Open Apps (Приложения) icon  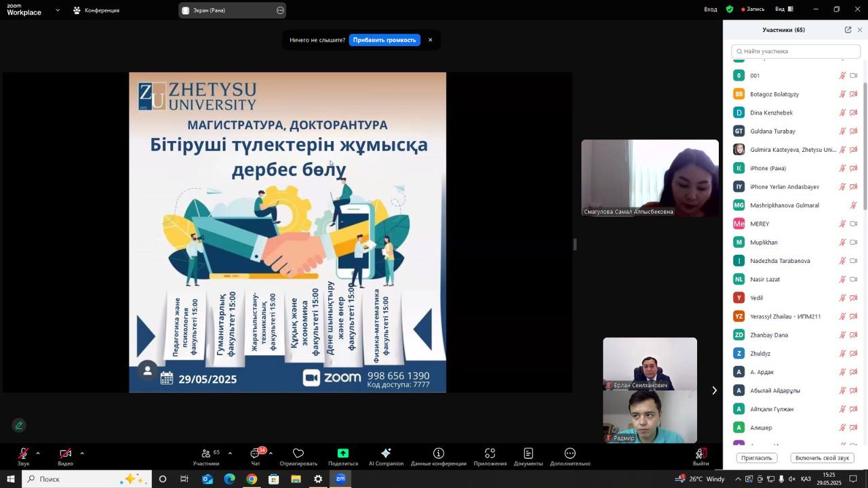(490, 453)
